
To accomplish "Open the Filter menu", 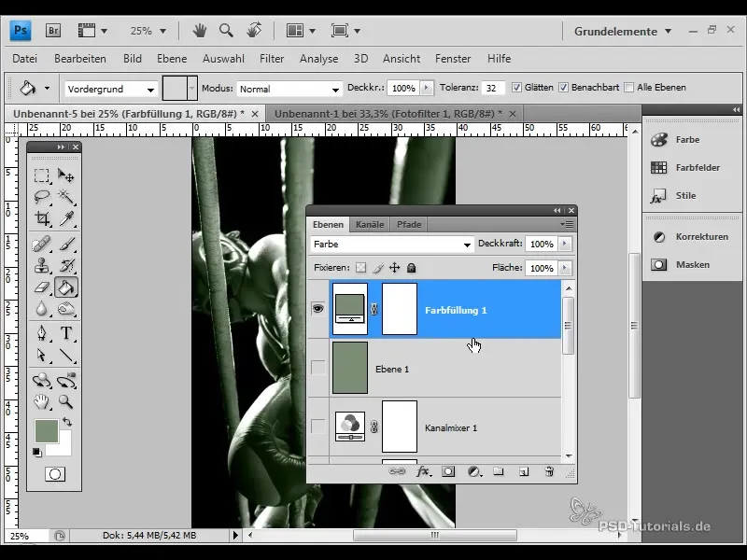I will click(272, 59).
